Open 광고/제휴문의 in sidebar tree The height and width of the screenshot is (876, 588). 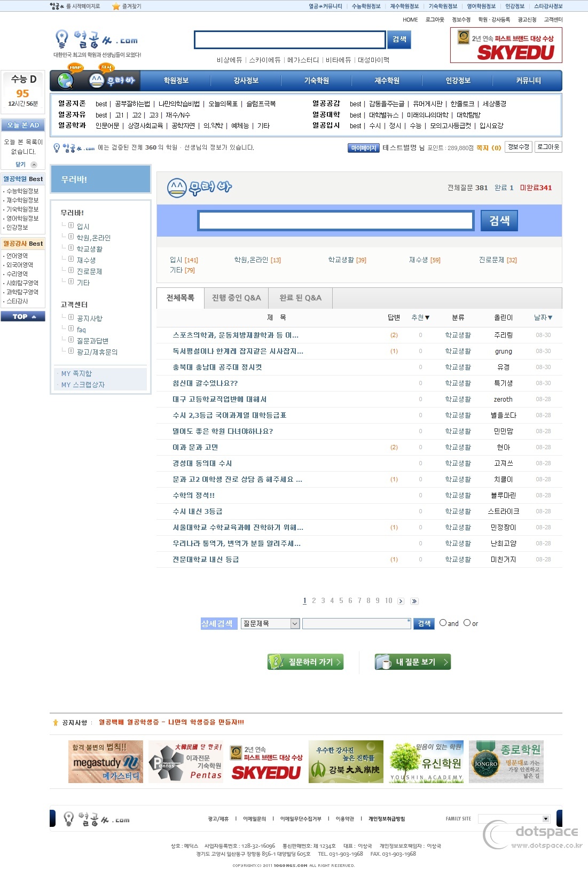tap(97, 352)
